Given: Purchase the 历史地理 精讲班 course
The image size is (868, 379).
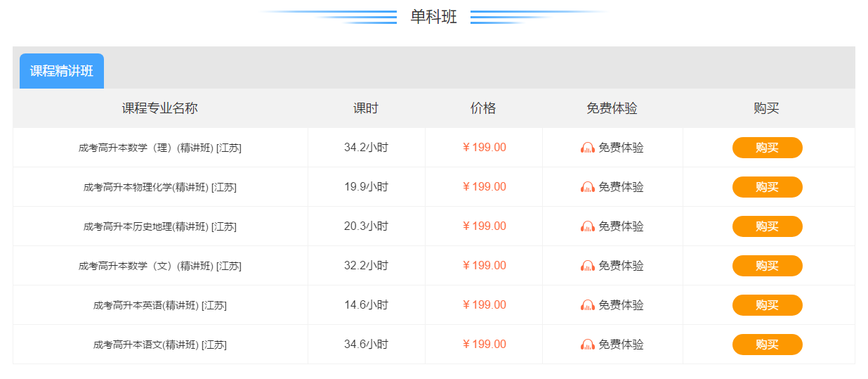Looking at the screenshot, I should 767,226.
